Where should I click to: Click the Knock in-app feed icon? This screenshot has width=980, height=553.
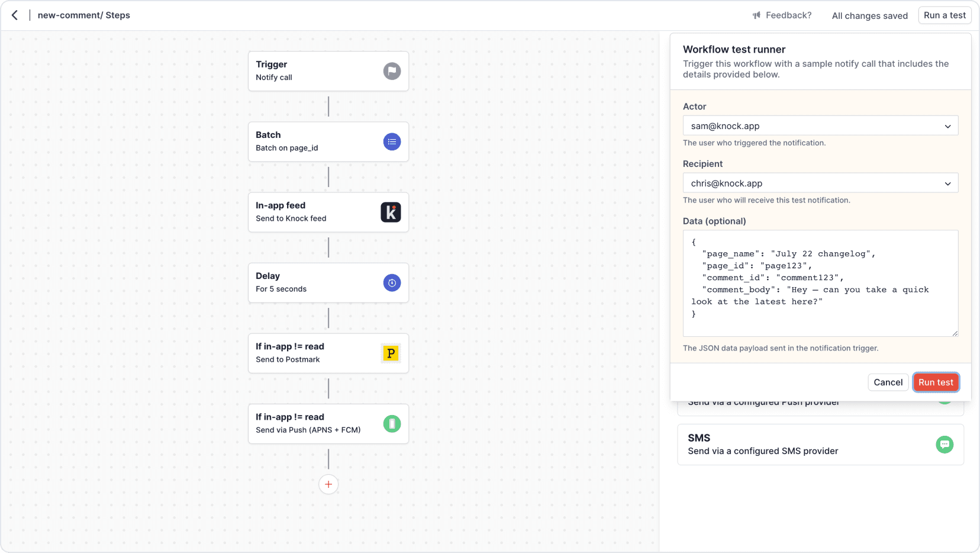pos(391,212)
